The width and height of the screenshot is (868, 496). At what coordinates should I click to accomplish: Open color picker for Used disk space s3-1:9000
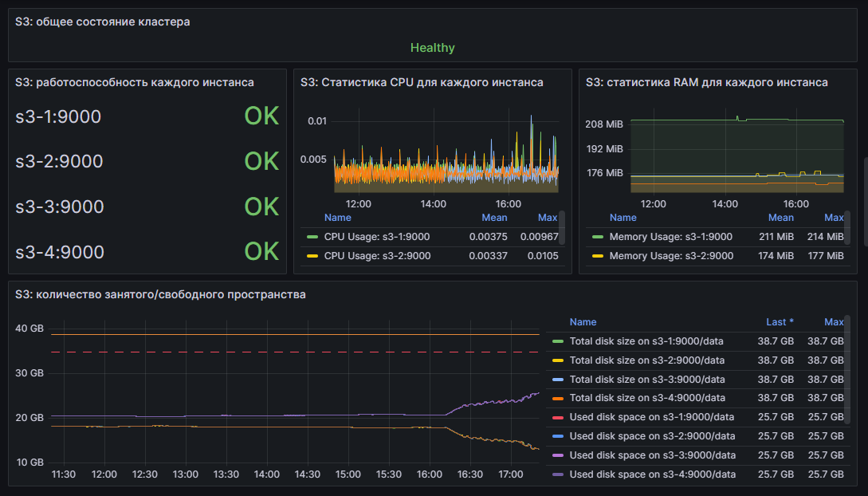[558, 417]
